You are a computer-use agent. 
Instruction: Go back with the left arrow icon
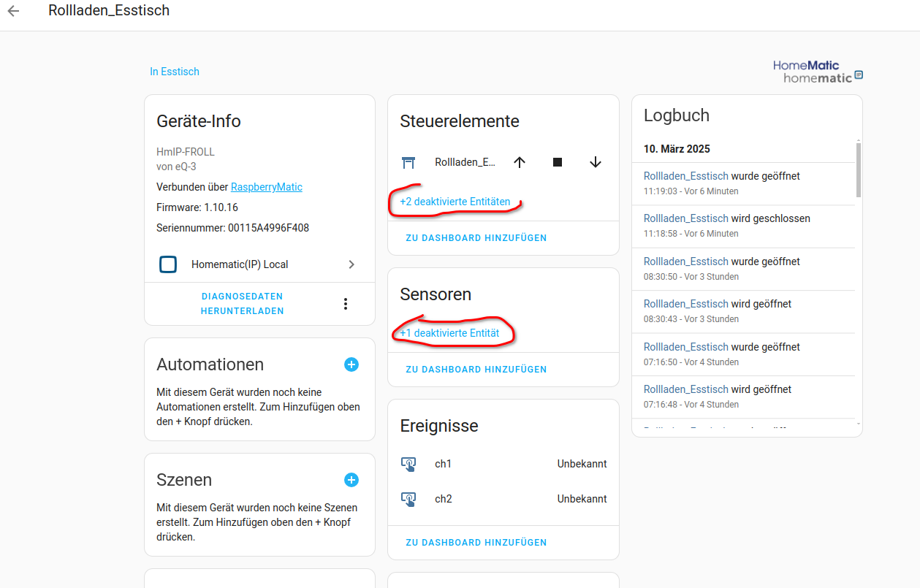point(13,11)
